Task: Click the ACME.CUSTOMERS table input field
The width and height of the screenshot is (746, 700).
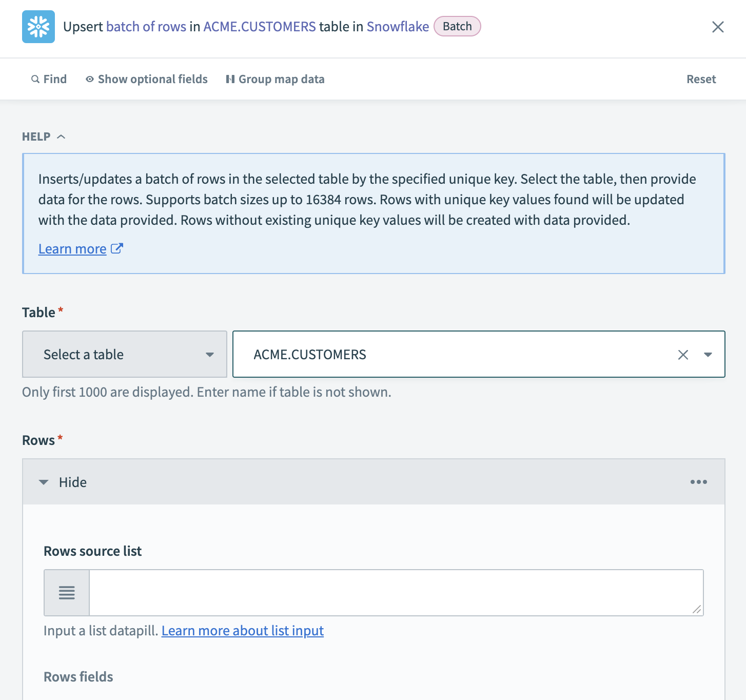Action: (x=451, y=355)
